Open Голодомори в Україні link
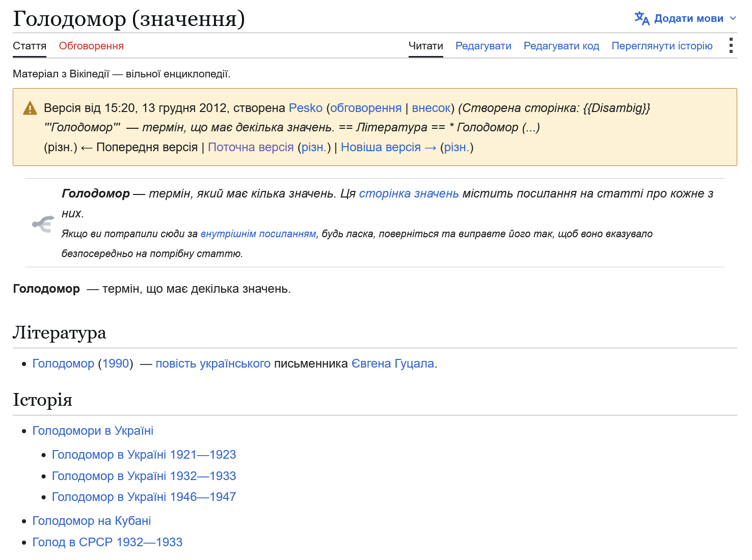752x560 pixels. [93, 431]
